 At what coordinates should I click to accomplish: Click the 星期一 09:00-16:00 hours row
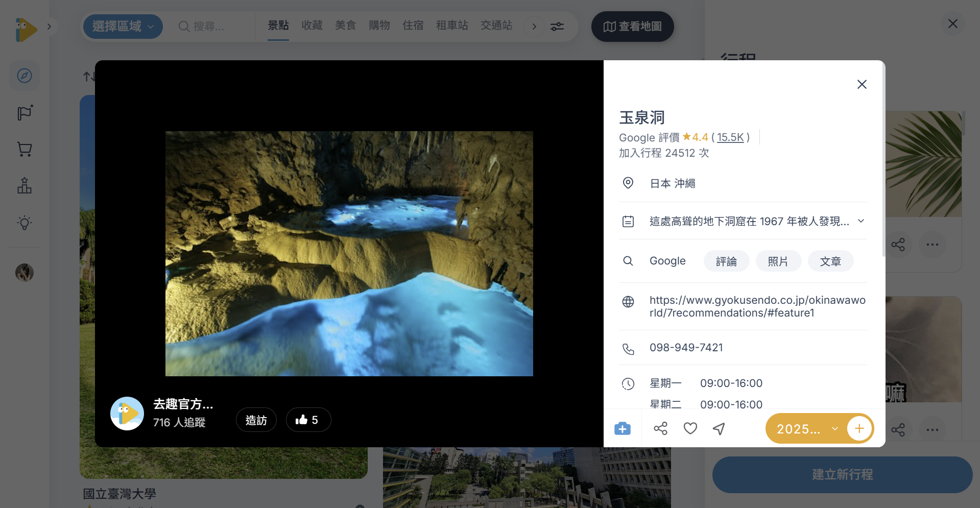(706, 383)
